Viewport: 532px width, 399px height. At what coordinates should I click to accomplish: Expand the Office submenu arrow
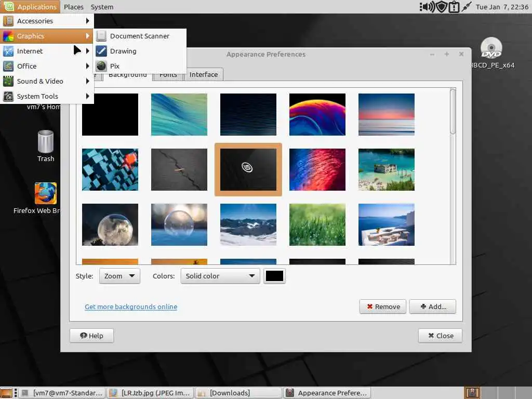pos(87,66)
